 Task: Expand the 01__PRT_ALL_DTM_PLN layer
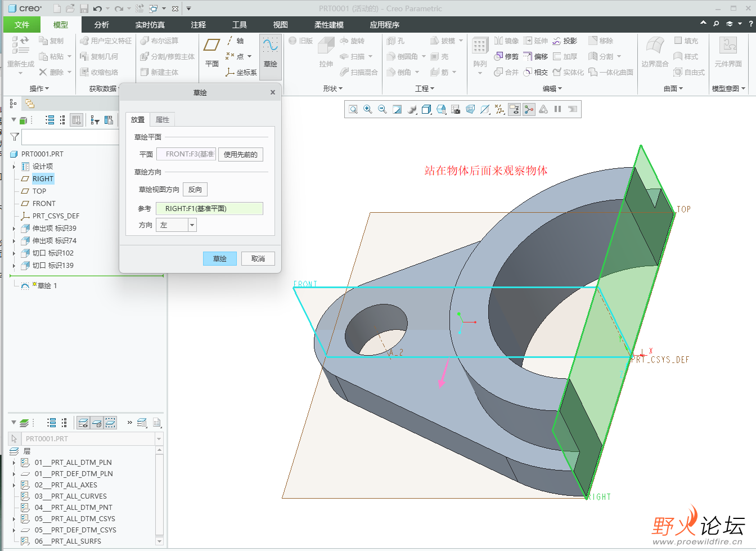point(14,463)
